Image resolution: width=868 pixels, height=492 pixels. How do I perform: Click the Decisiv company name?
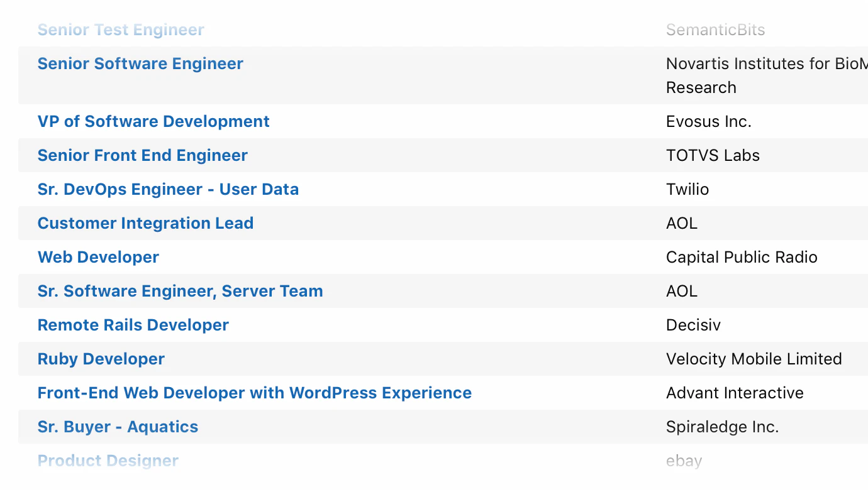click(693, 325)
